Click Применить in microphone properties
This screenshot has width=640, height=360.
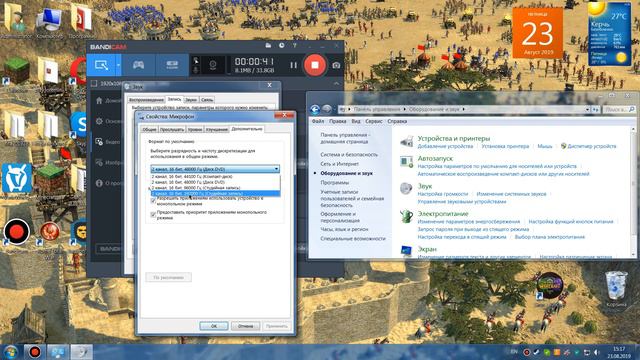point(277,326)
